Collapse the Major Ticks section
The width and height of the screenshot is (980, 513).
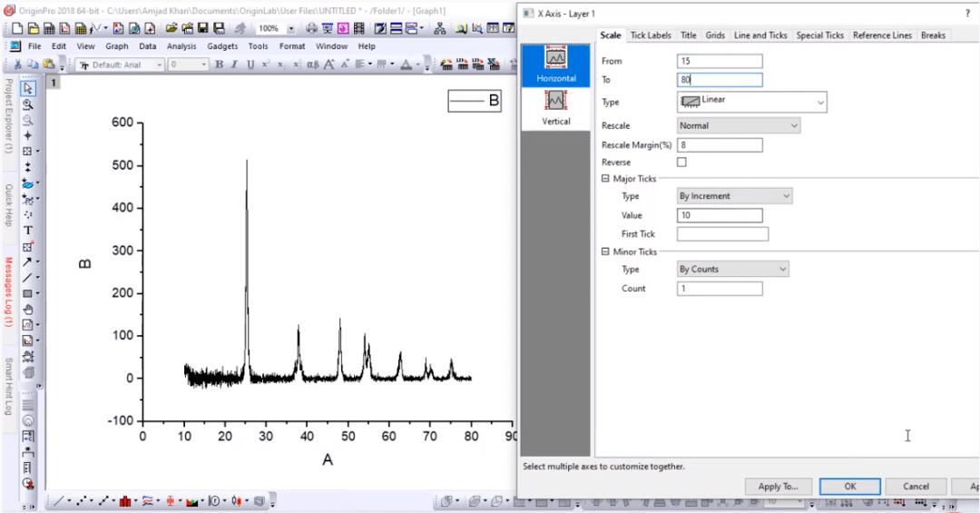[605, 179]
